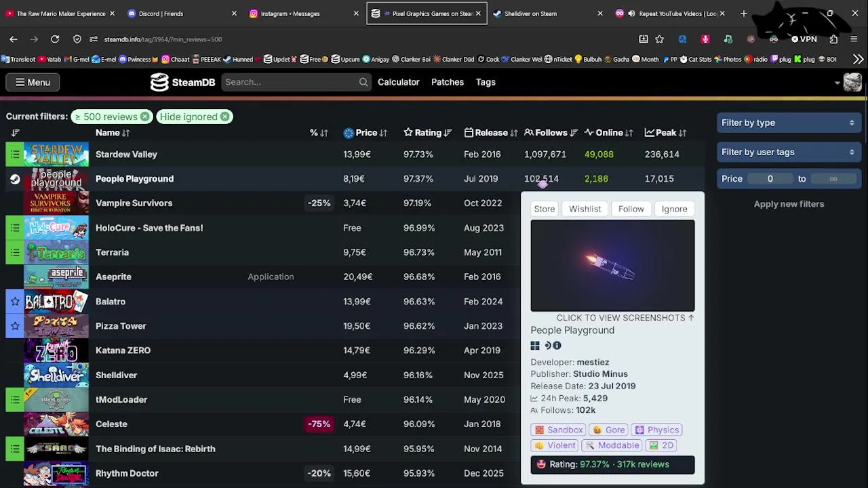Click the green list icon beside Isaac: Rebirth
This screenshot has height=488, width=868.
[15, 449]
